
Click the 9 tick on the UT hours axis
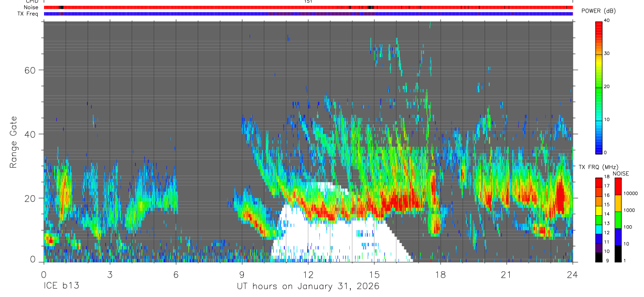tap(242, 274)
